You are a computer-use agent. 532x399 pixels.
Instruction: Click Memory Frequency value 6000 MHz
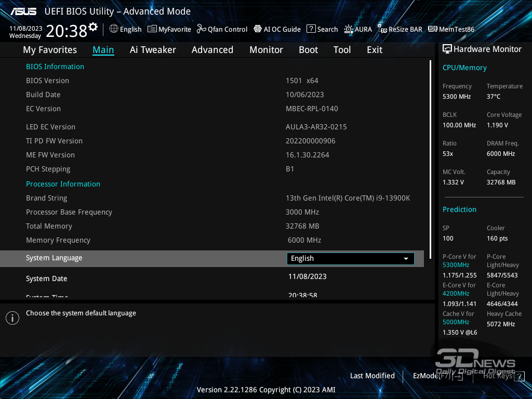(x=304, y=240)
